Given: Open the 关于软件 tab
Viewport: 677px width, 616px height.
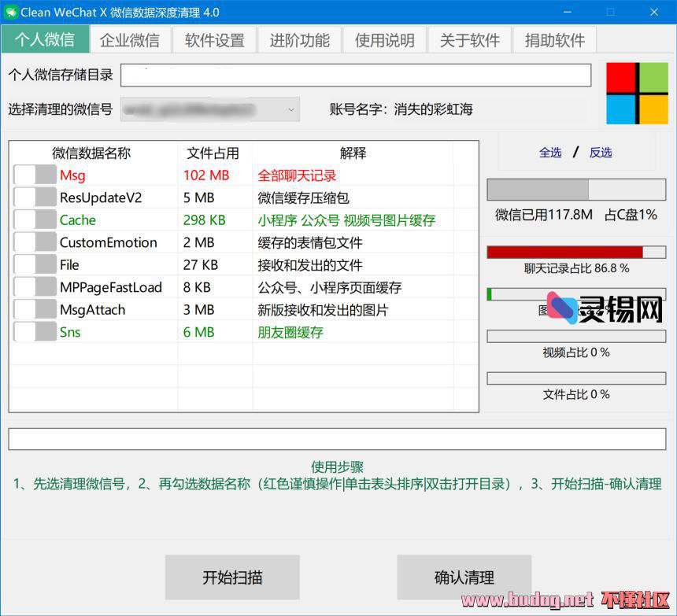Looking at the screenshot, I should pos(470,40).
